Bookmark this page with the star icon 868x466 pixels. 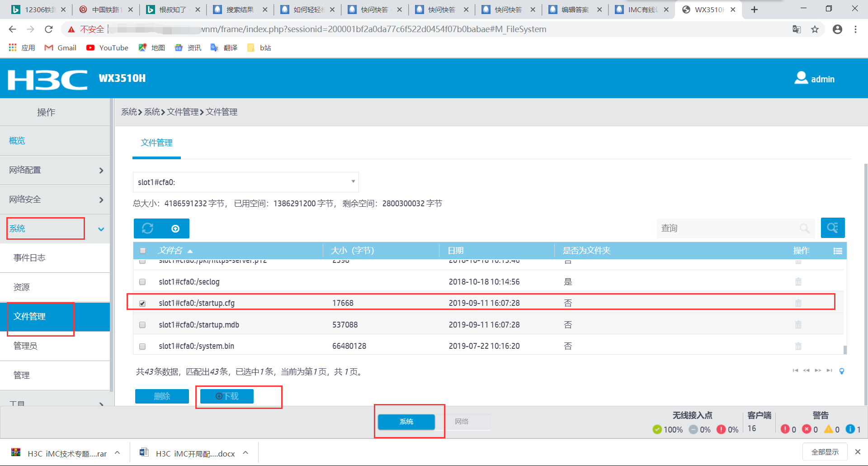click(x=815, y=29)
